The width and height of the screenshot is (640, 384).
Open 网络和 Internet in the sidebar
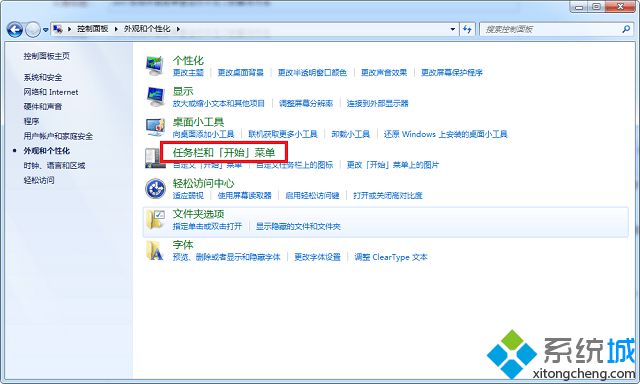[51, 92]
